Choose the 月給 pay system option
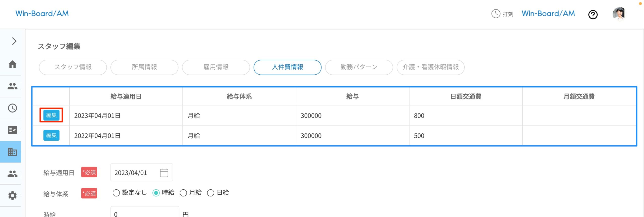Viewport: 644px width, 217px height. pyautogui.click(x=184, y=193)
